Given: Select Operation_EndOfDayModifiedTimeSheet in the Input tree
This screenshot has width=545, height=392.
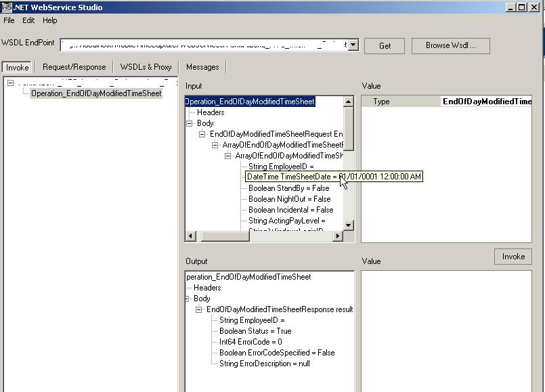Looking at the screenshot, I should click(x=250, y=102).
